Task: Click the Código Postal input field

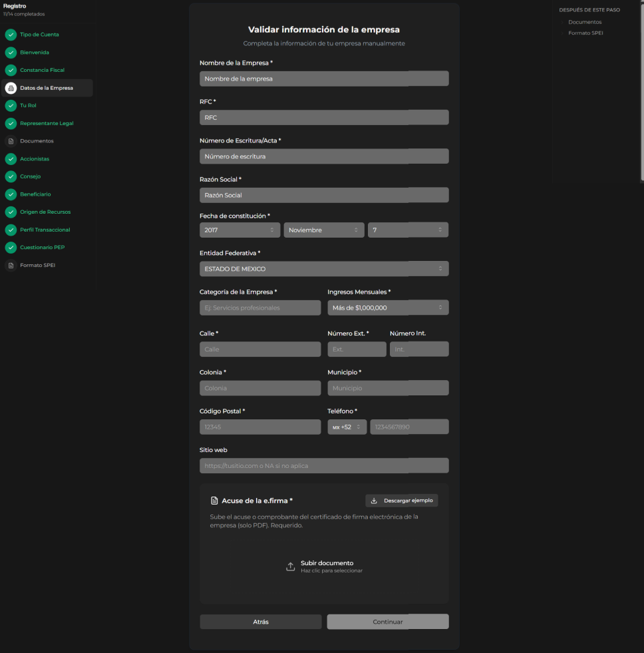Action: point(260,427)
